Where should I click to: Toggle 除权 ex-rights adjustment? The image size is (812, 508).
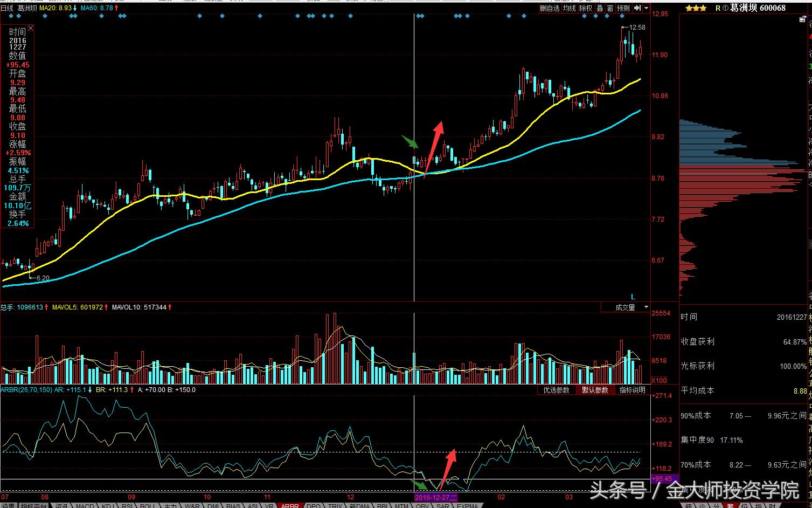coord(586,8)
